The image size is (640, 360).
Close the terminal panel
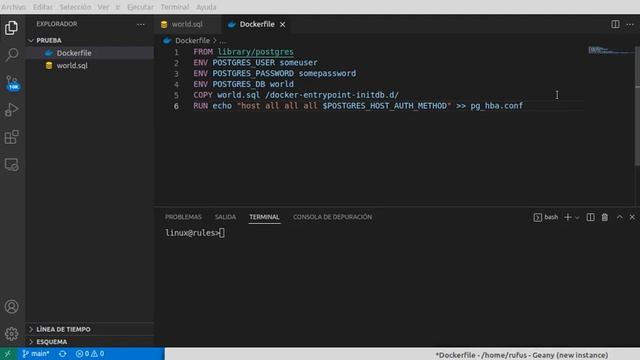pos(632,217)
